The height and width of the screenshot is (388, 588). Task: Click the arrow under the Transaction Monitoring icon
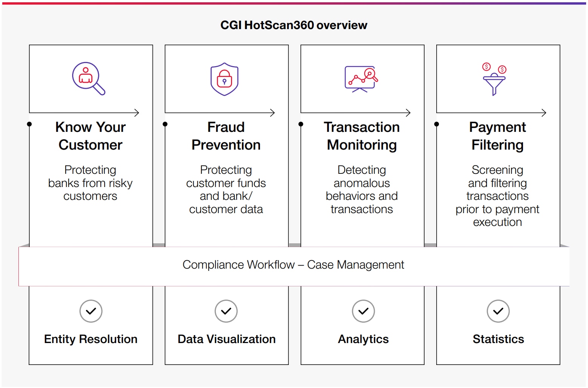[x=408, y=113]
